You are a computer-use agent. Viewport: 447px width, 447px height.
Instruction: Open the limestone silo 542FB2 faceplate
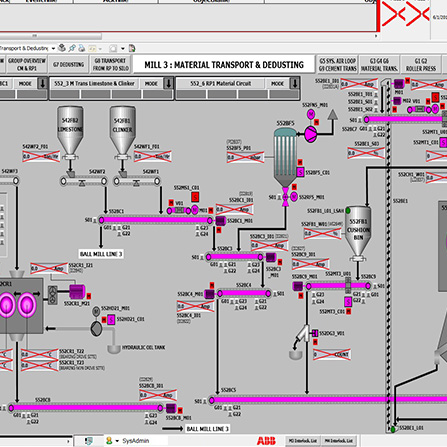coord(70,132)
